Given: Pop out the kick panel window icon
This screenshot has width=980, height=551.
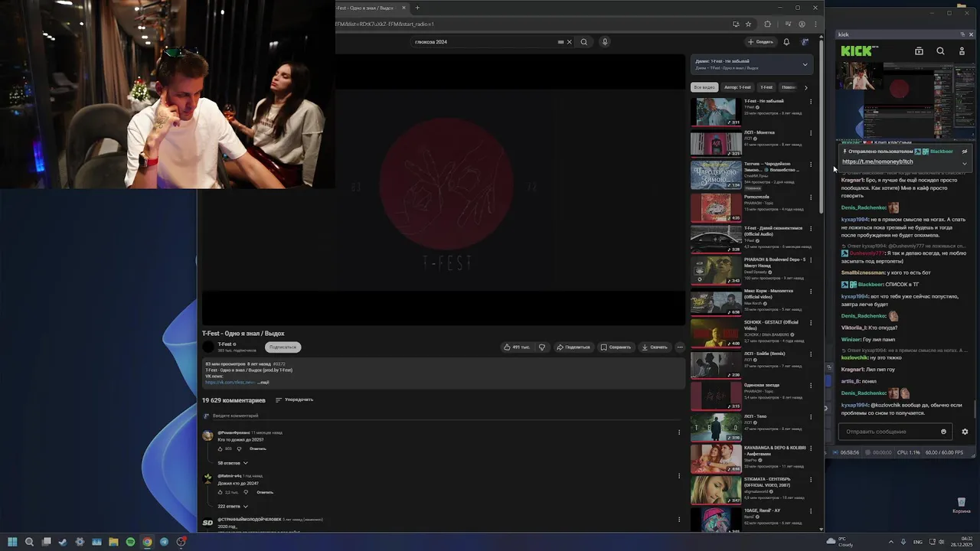Looking at the screenshot, I should 963,34.
